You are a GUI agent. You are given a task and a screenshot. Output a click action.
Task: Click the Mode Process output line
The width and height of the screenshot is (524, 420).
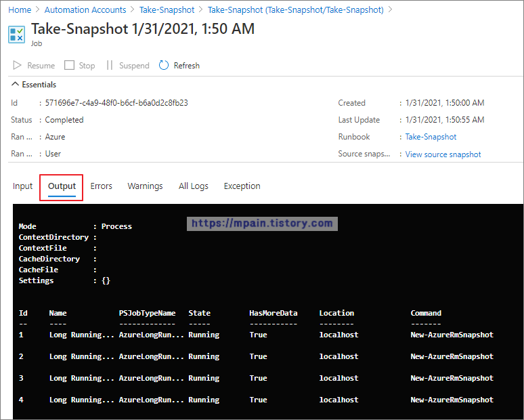pos(75,226)
